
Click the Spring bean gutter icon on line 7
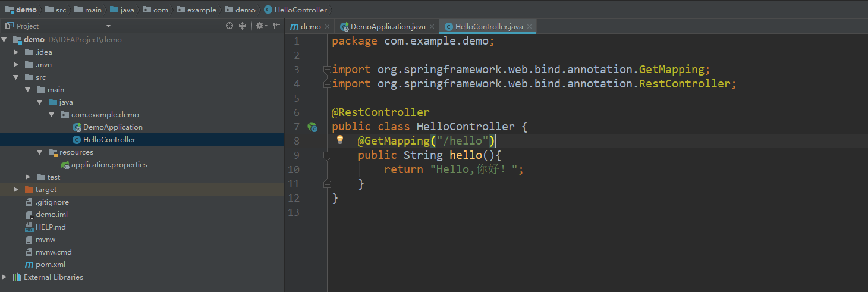pyautogui.click(x=312, y=127)
